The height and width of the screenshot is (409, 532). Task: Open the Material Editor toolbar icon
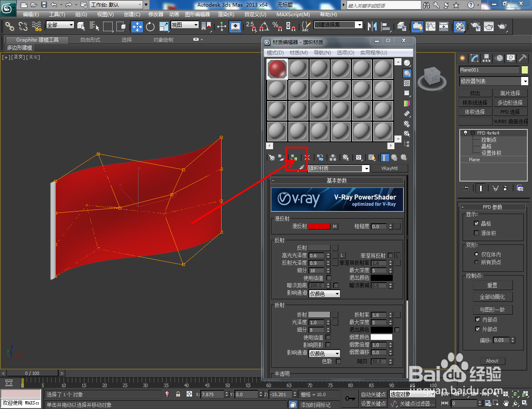pos(460,27)
